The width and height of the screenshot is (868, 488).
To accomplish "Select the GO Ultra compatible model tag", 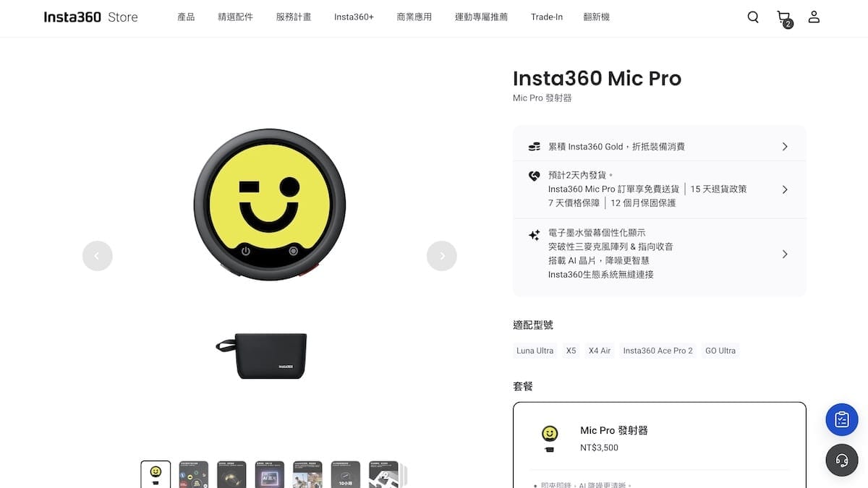I will click(x=720, y=351).
